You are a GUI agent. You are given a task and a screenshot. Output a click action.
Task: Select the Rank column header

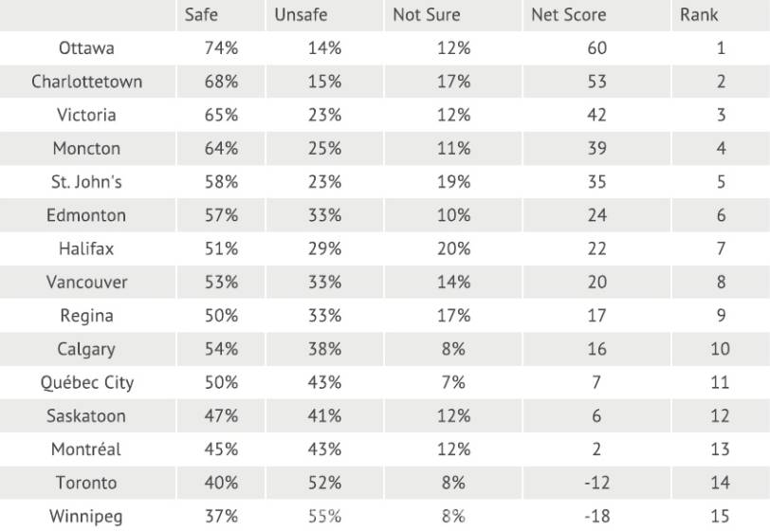[699, 15]
